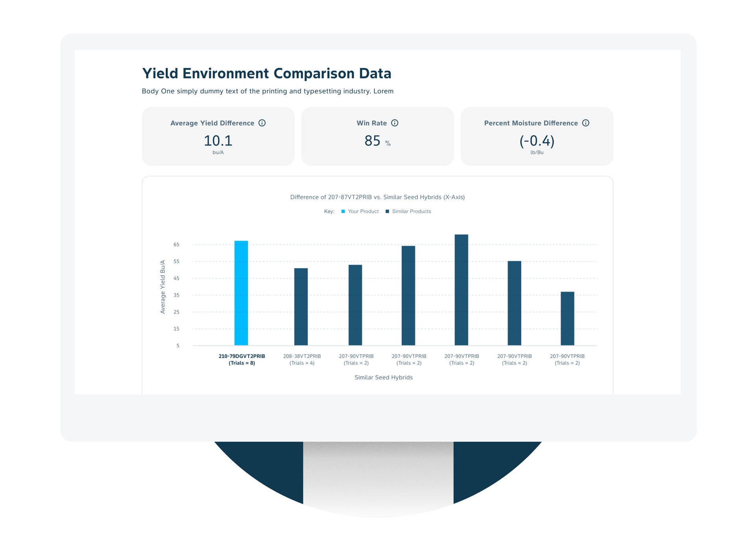Select the 35 y-axis tick label
The width and height of the screenshot is (756, 552).
coord(176,295)
